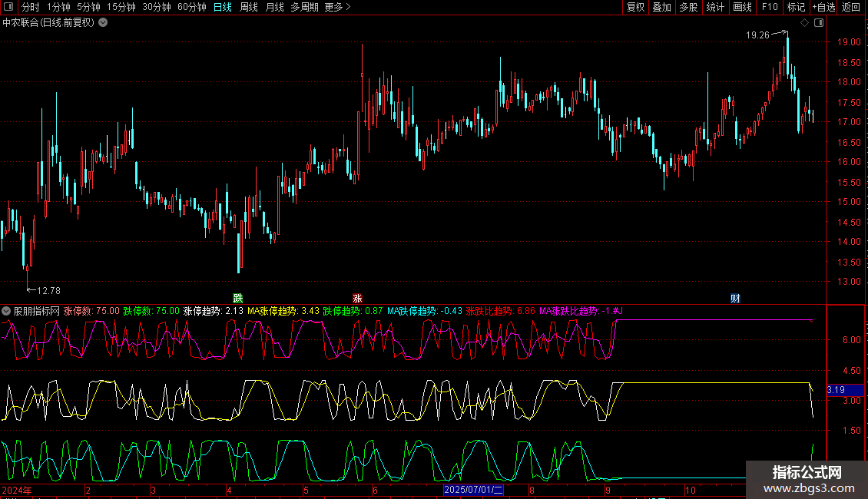
Task: Click the 3.19 value label on indicator axis
Action: [x=836, y=390]
